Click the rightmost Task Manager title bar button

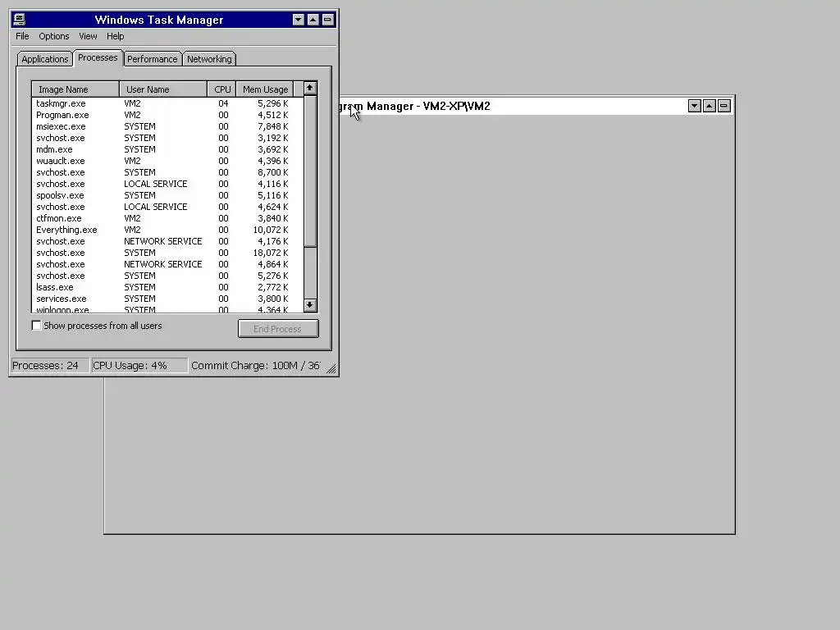point(327,20)
